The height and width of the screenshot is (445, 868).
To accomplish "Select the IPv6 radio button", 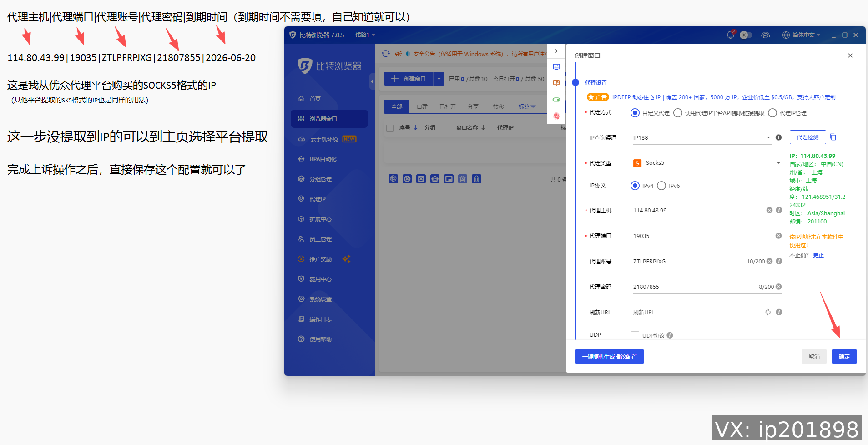I will 661,186.
